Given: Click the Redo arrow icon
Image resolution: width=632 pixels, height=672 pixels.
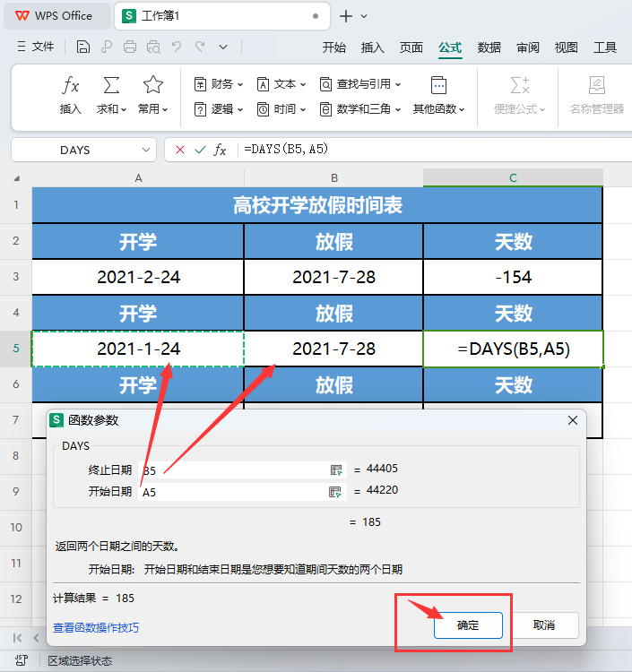Looking at the screenshot, I should [200, 47].
